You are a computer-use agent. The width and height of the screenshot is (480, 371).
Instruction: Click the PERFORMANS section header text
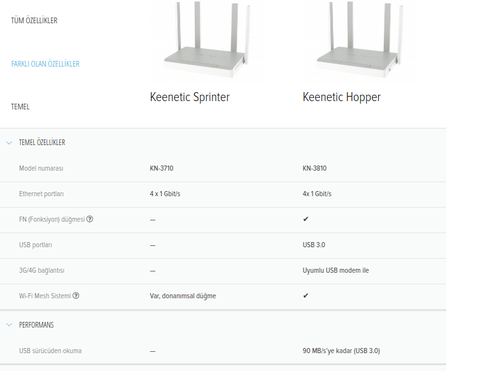[36, 325]
